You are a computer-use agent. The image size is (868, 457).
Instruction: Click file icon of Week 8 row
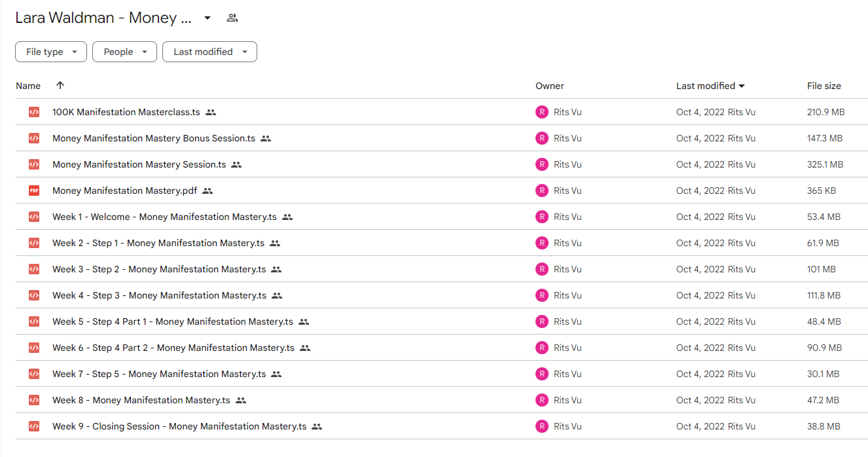(34, 400)
